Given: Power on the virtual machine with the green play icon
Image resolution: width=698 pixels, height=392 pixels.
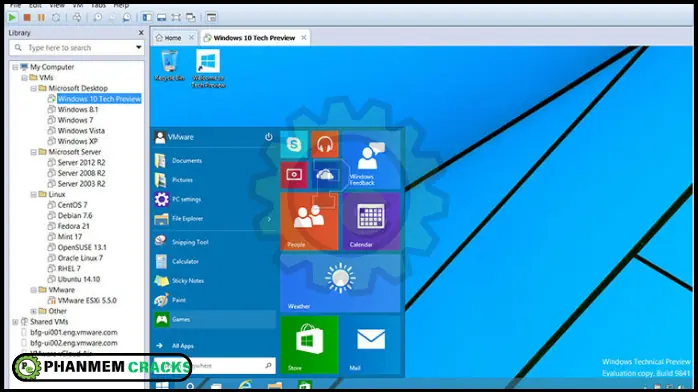Looking at the screenshot, I should [12, 17].
